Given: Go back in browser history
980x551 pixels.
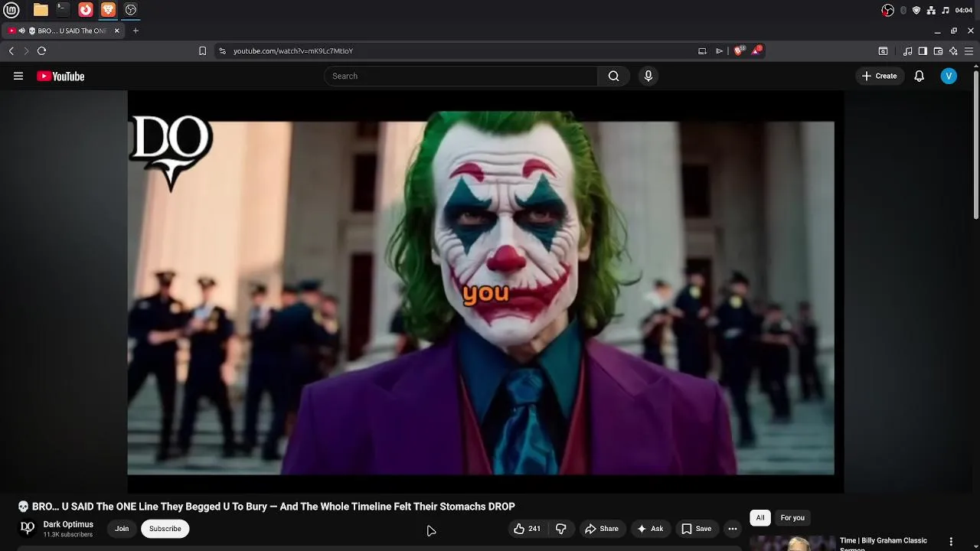Looking at the screenshot, I should [x=11, y=51].
